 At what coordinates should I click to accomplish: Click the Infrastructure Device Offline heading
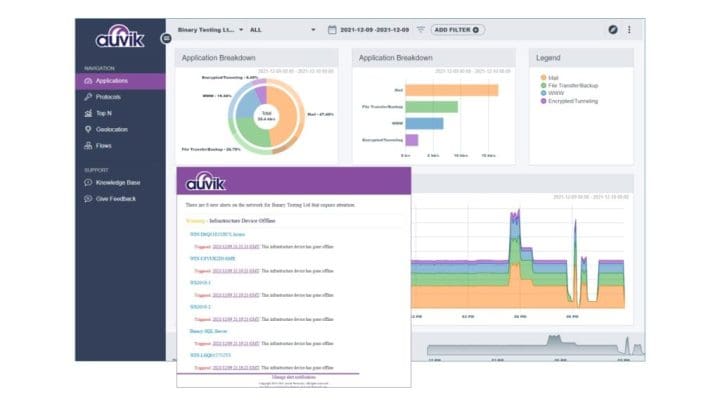pos(242,221)
